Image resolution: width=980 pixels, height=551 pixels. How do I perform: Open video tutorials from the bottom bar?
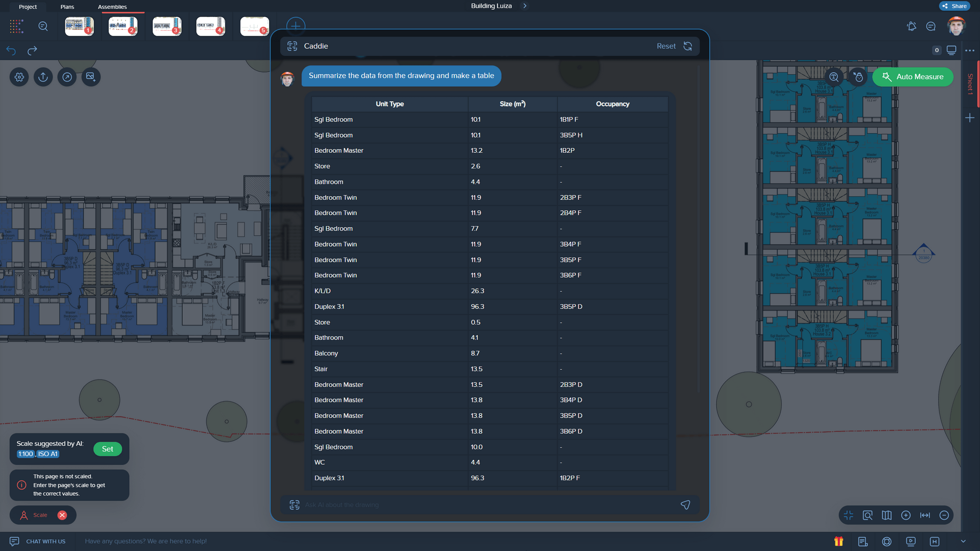coord(911,542)
